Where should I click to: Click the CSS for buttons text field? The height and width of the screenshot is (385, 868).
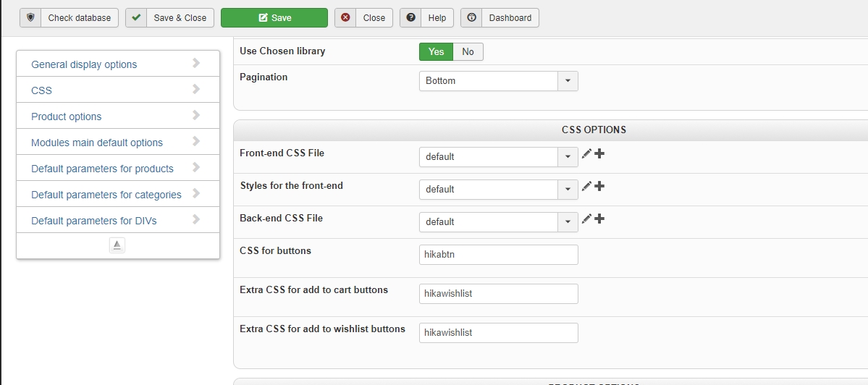(x=498, y=255)
